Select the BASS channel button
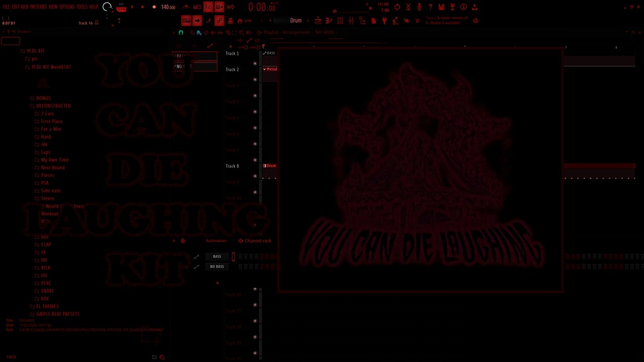 click(217, 256)
